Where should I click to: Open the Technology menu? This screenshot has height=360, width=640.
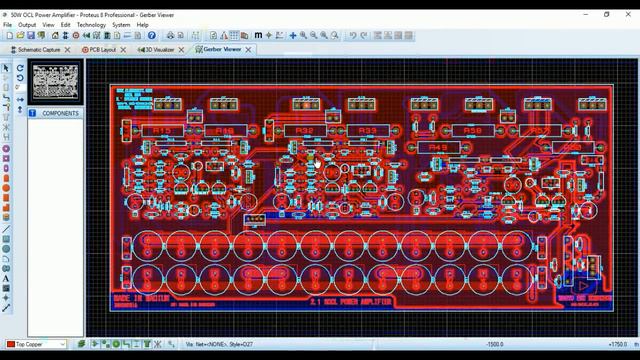coord(91,25)
